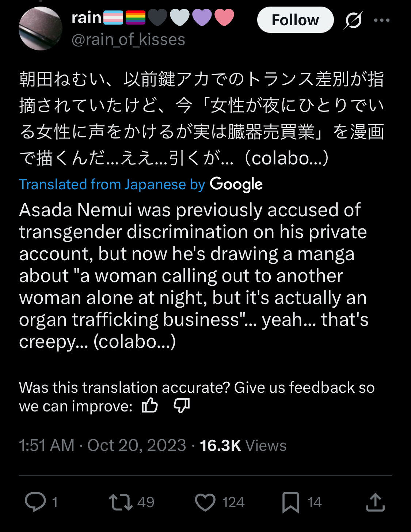Click the Google logo text
Screen dimensions: 411x532
point(236,185)
